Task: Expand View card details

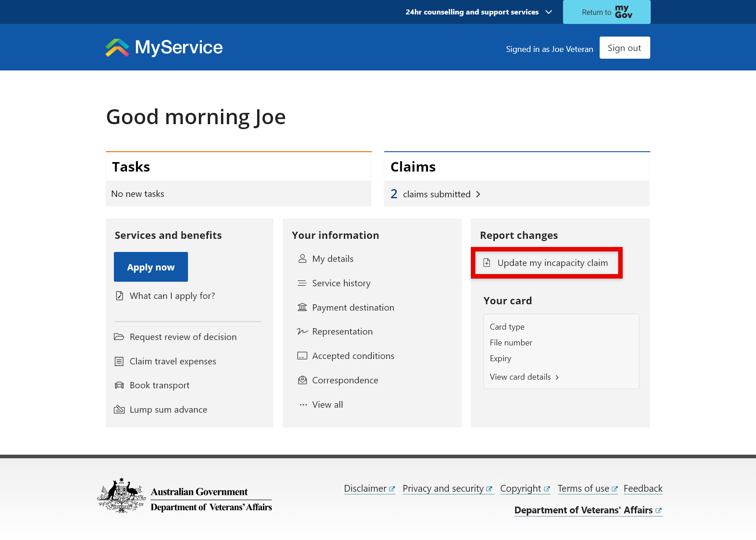Action: pyautogui.click(x=524, y=377)
